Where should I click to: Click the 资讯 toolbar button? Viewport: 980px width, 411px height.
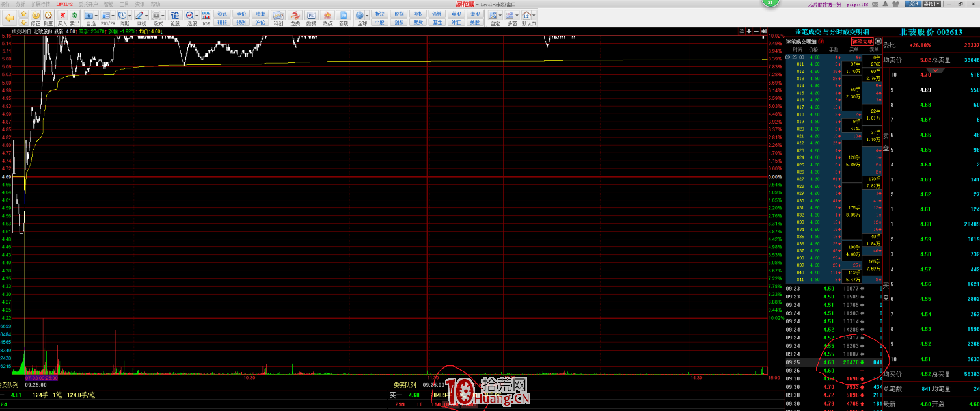point(223,14)
